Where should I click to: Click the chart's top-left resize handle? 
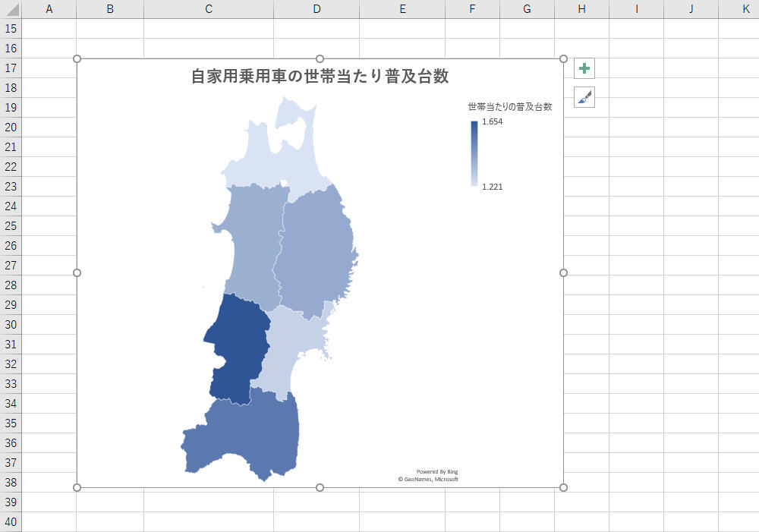pos(77,58)
